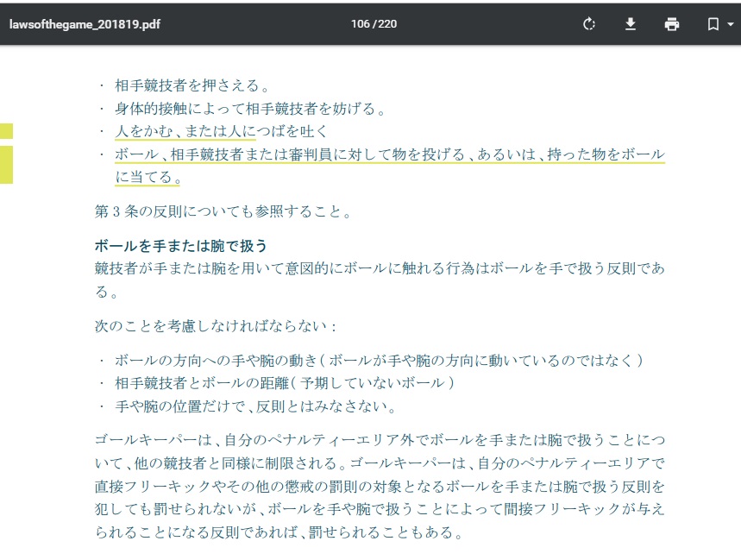Click the rotate page icon
The image size is (741, 560).
[x=589, y=23]
